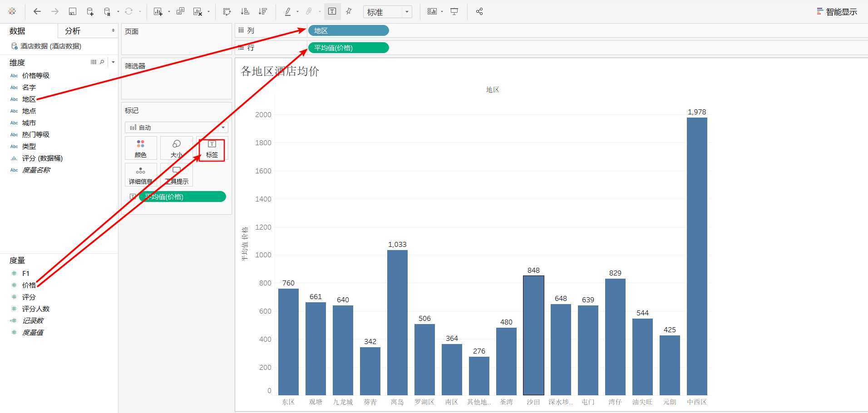868x413 pixels.
Task: Select the 酒店数据 data source
Action: click(46, 46)
